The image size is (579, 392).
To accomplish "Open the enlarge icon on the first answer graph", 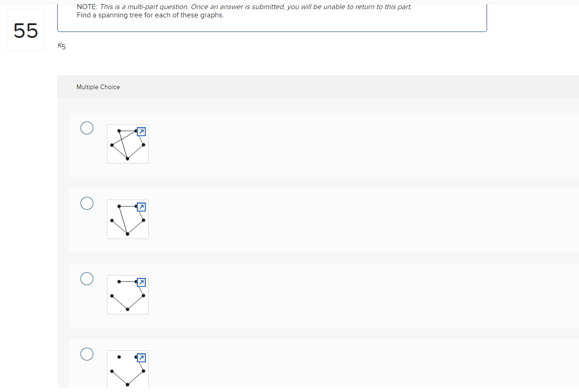I will tap(141, 132).
